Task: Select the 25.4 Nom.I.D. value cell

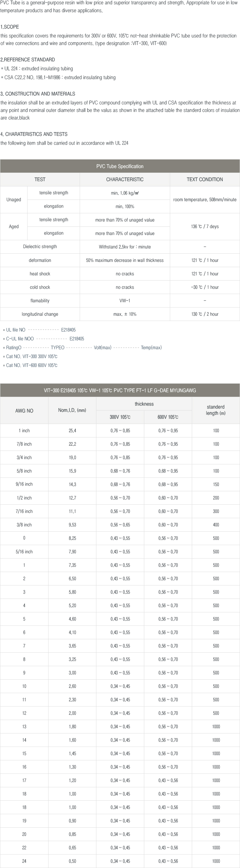Action: (72, 431)
